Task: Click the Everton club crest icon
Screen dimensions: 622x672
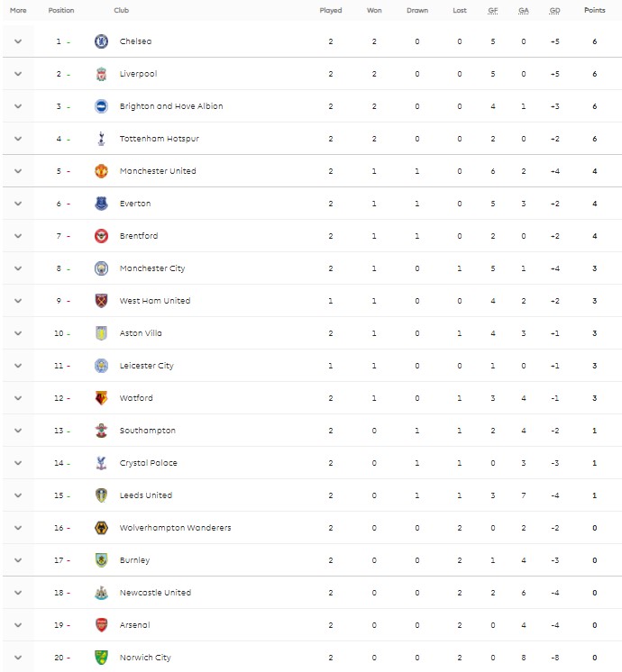Action: pos(101,204)
